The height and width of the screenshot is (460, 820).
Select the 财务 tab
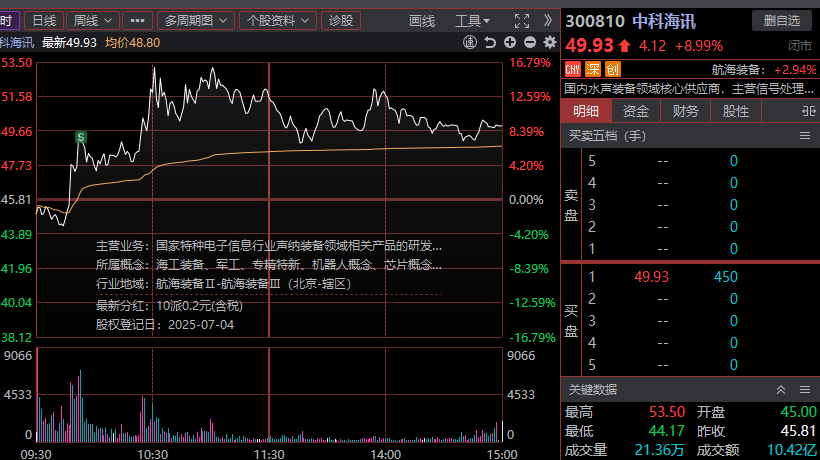pyautogui.click(x=685, y=111)
